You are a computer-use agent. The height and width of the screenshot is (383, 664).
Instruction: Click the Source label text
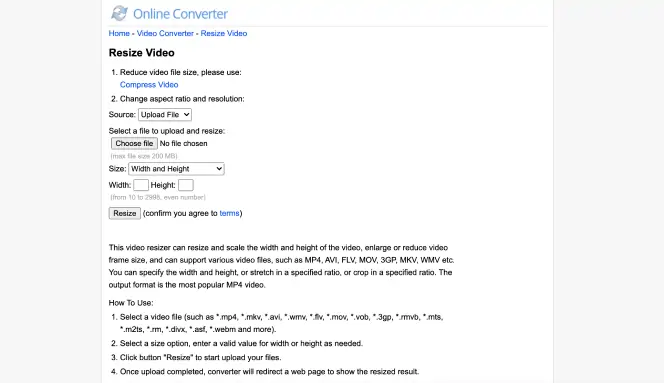pos(122,115)
